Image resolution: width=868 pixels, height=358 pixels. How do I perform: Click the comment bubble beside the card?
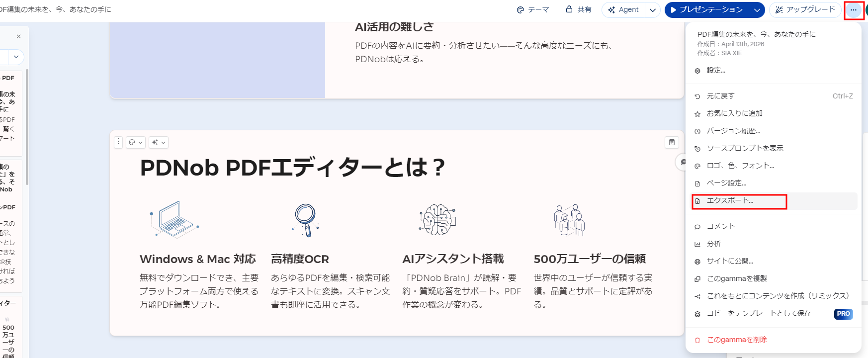click(682, 162)
